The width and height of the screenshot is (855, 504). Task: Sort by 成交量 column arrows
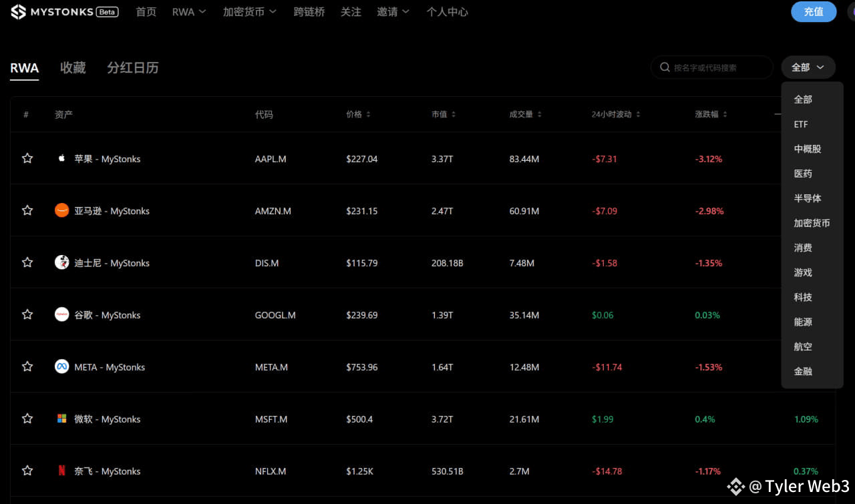point(540,115)
